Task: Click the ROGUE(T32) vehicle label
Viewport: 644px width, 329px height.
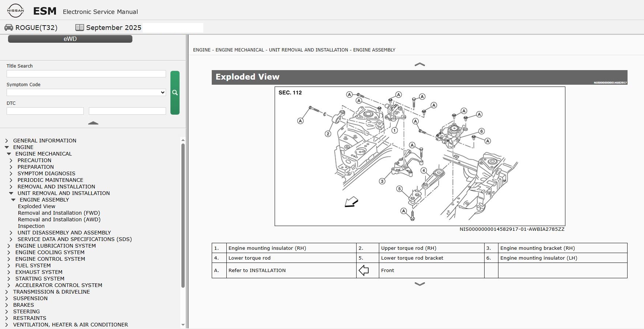Action: [36, 28]
